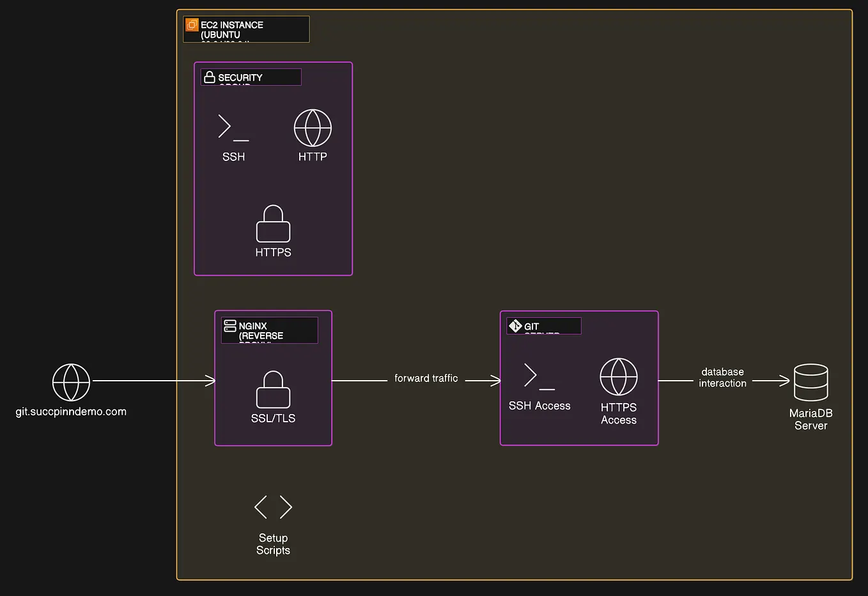Select the NGINX server stack icon

click(x=229, y=326)
